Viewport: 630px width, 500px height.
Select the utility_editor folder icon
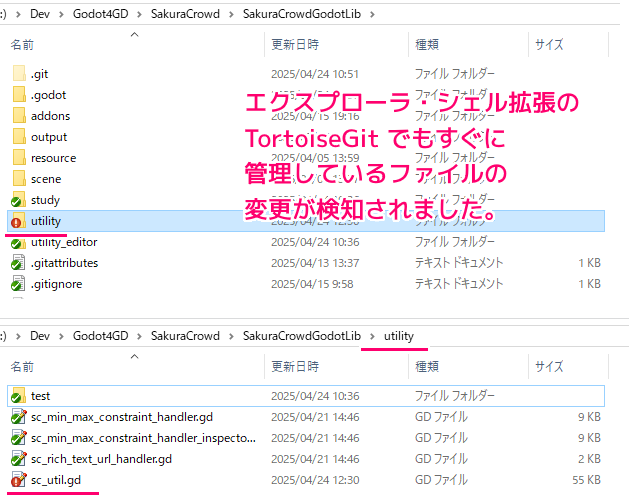pos(18,242)
